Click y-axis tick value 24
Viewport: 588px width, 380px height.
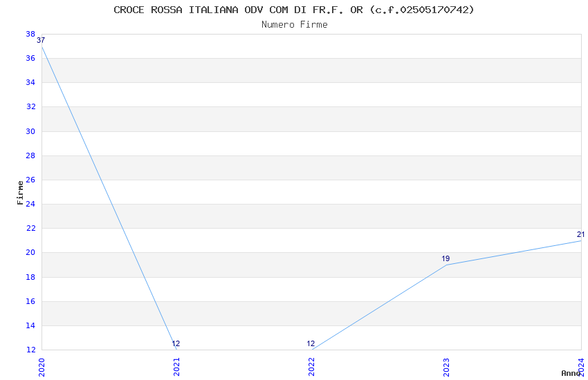point(30,204)
